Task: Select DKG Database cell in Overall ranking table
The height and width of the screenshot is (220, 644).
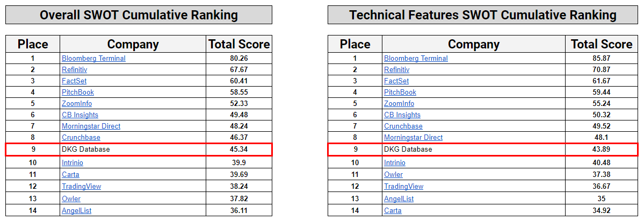Action: (x=86, y=149)
